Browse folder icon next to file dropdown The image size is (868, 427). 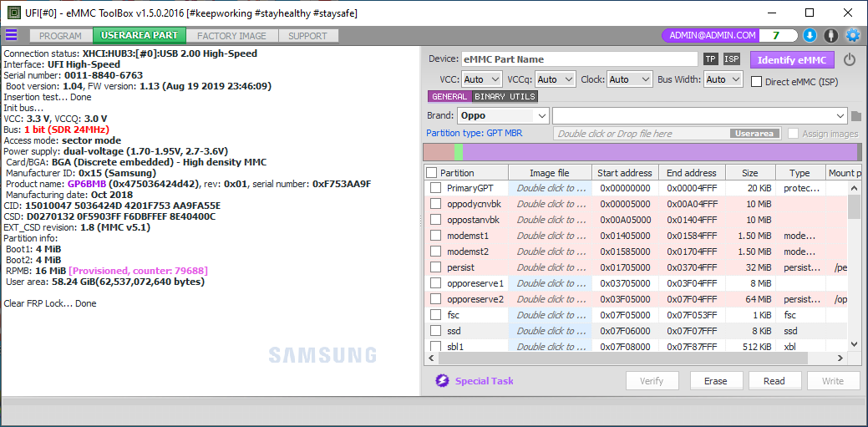coord(856,116)
